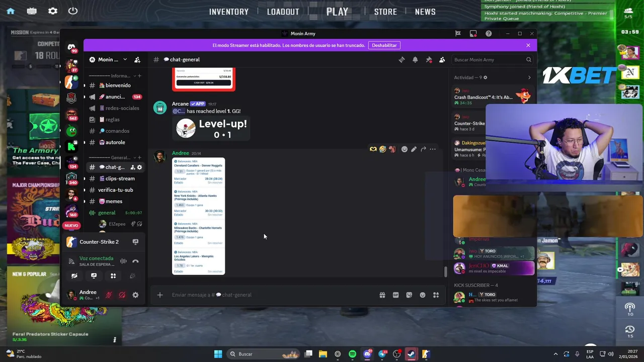The height and width of the screenshot is (362, 644).
Task: Open Activities icon in voice panel
Action: (113, 276)
